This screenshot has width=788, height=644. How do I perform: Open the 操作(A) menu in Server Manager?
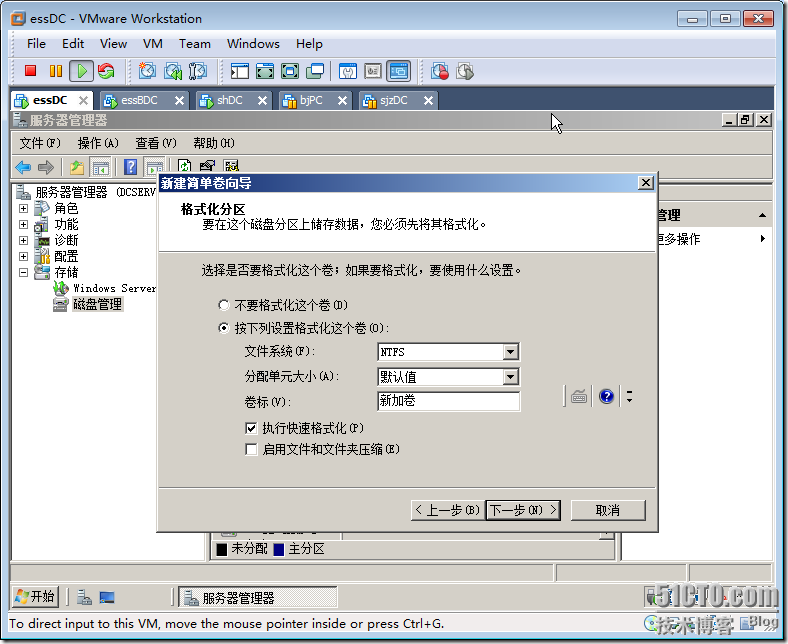tap(98, 143)
